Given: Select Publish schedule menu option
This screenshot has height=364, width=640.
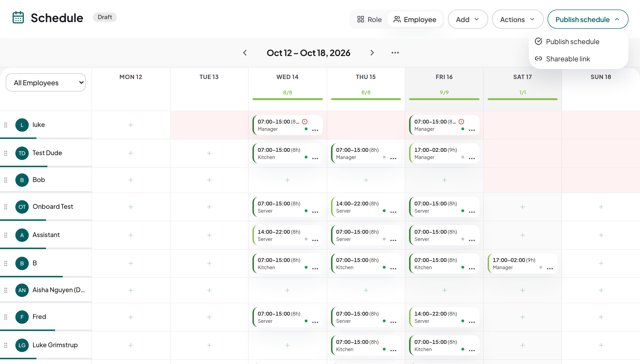Looking at the screenshot, I should coord(579,42).
